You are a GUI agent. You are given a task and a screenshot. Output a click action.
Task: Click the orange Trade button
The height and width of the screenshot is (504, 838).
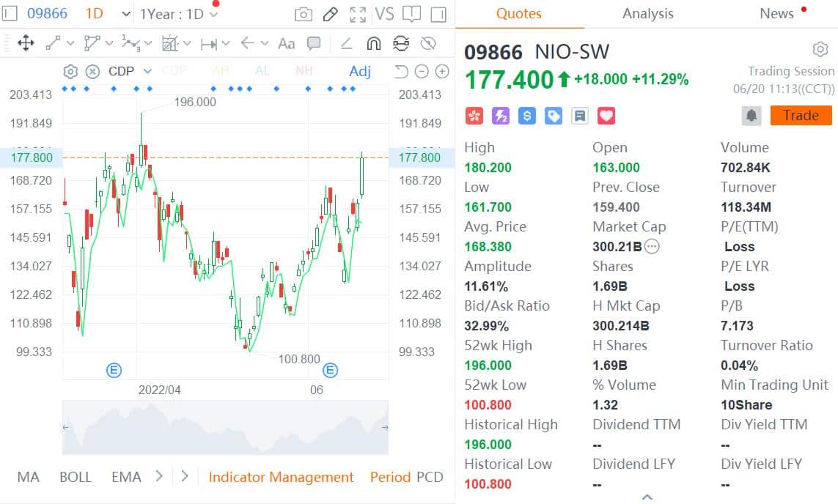(x=801, y=115)
